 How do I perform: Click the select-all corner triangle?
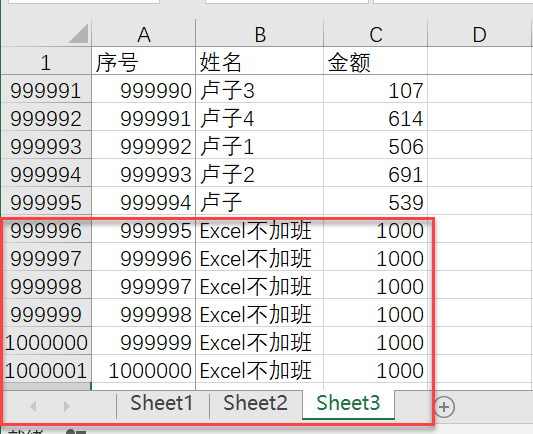(78, 34)
